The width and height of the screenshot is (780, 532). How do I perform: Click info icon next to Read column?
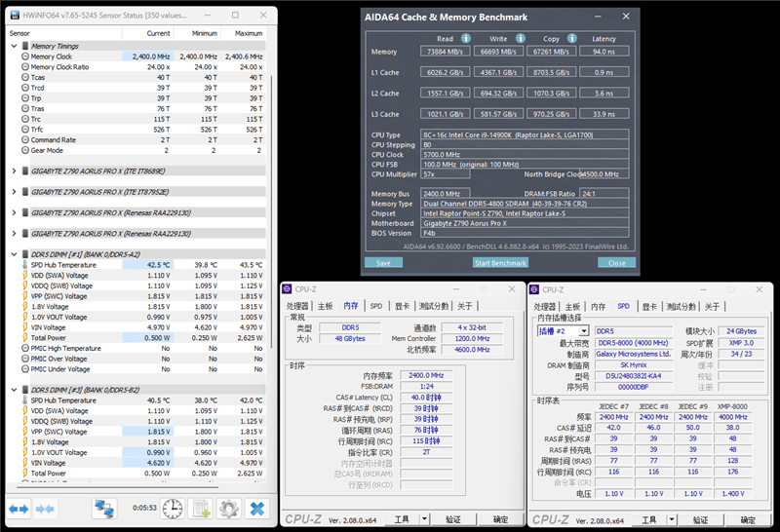466,38
